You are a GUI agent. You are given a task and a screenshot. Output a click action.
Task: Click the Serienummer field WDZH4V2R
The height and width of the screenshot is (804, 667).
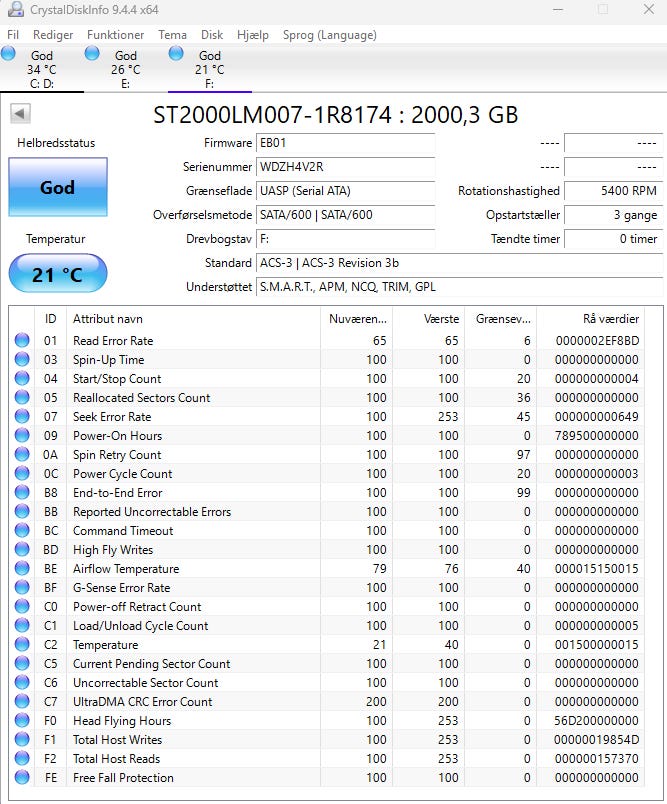coord(346,167)
